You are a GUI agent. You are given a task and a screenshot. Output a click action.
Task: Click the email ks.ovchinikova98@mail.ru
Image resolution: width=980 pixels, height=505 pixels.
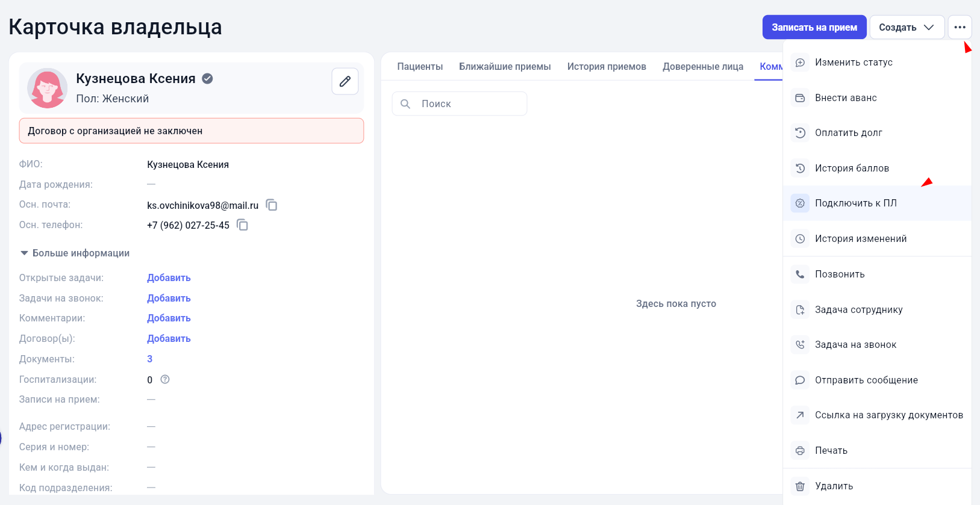click(202, 205)
